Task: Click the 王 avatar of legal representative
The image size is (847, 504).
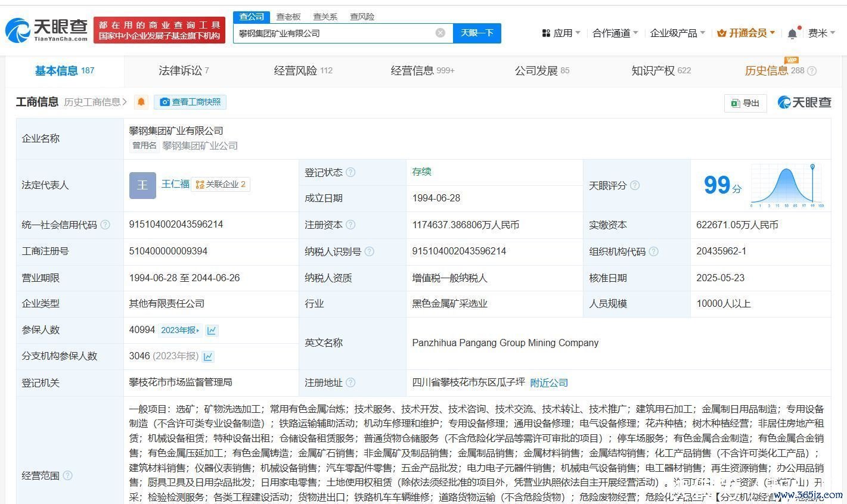Action: click(x=142, y=185)
